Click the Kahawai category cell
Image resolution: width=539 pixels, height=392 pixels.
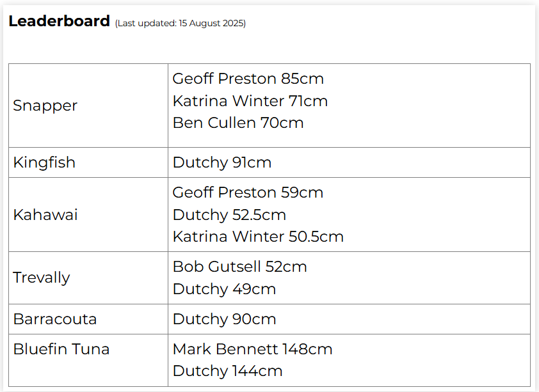pyautogui.click(x=45, y=215)
